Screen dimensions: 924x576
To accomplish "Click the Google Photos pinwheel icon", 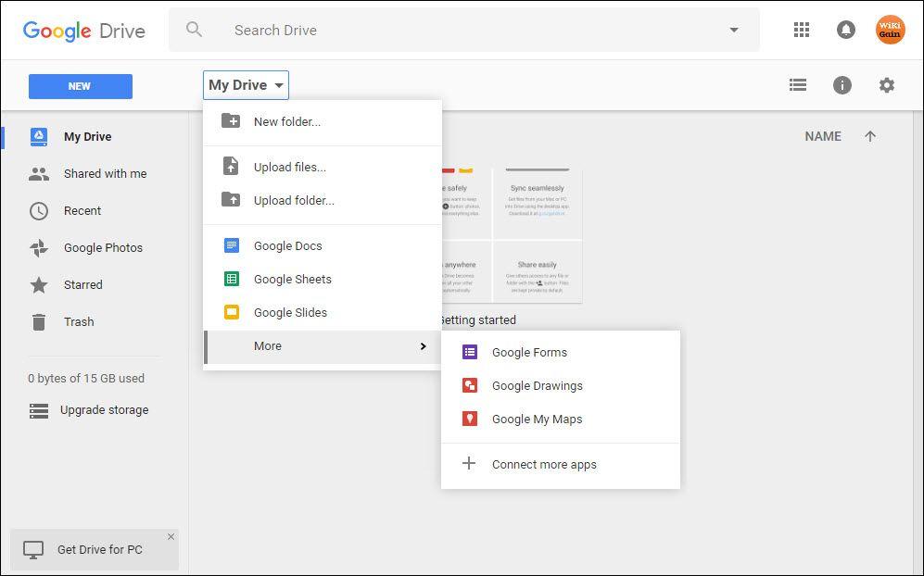I will point(39,248).
